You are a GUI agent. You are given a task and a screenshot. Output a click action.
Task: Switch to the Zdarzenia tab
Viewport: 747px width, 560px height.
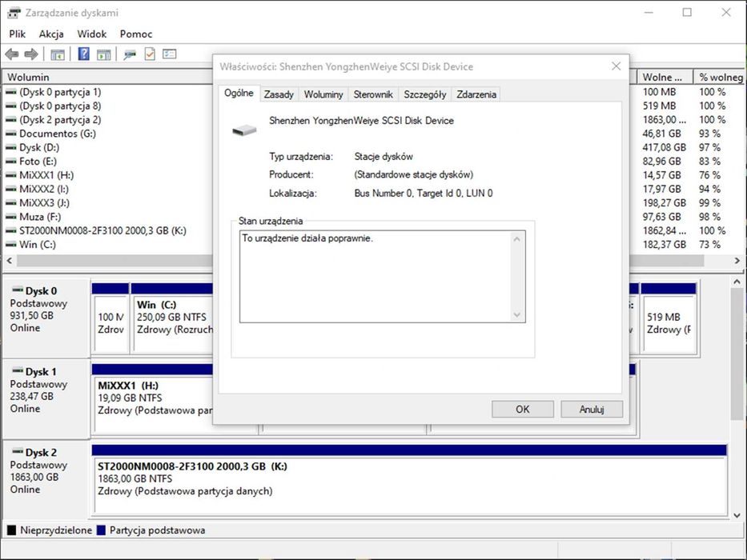(476, 94)
